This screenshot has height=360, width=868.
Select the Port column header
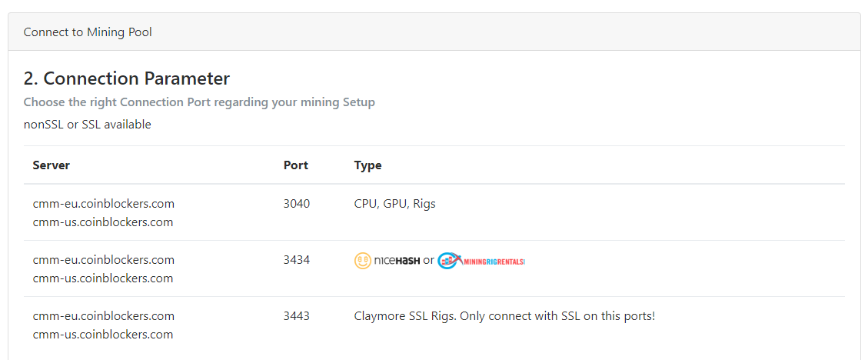pyautogui.click(x=296, y=165)
